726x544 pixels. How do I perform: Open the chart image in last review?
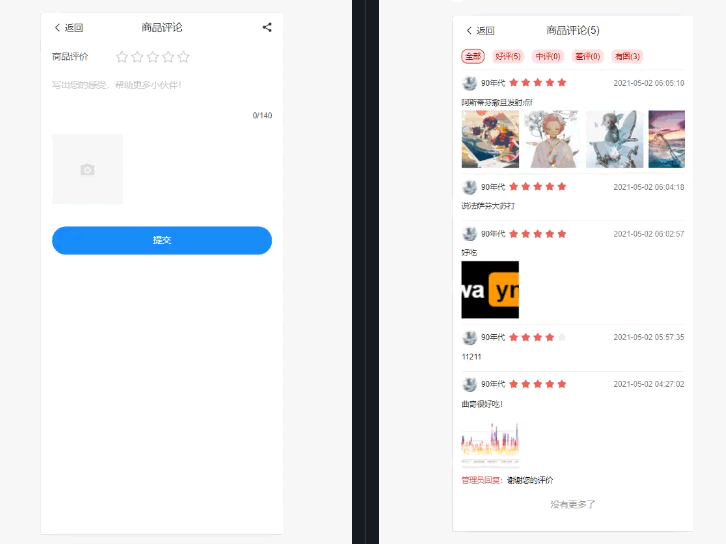(x=490, y=442)
